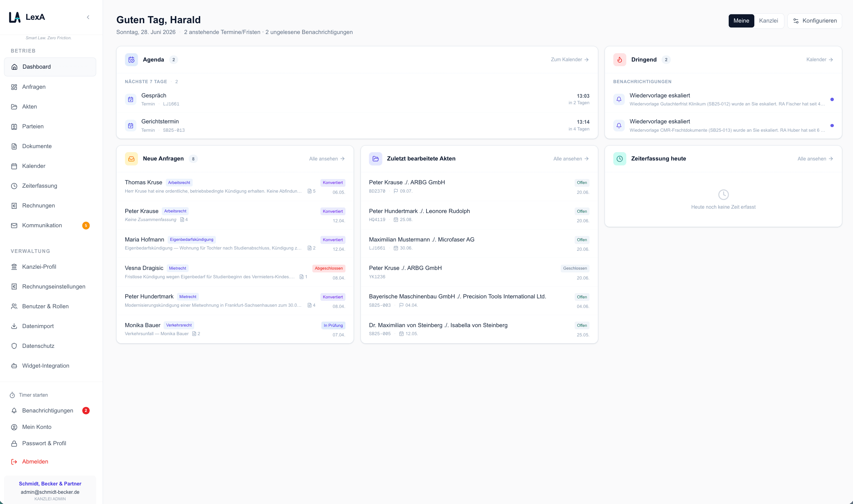Collapse the sidebar with the chevron
This screenshot has height=504, width=853.
pyautogui.click(x=88, y=17)
